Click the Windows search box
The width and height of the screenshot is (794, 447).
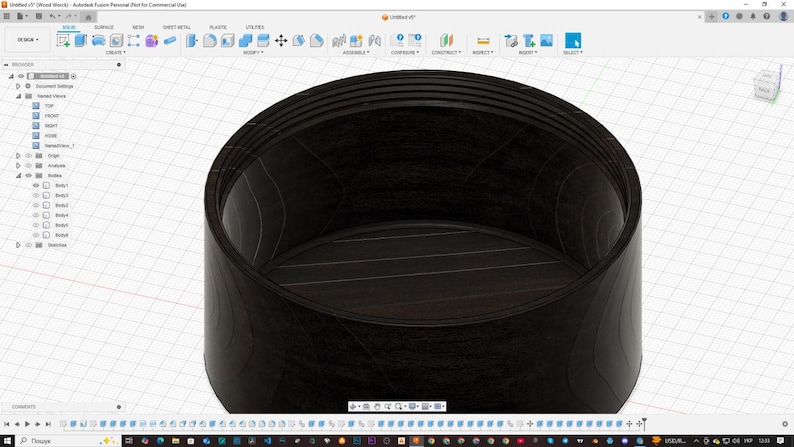pos(68,441)
